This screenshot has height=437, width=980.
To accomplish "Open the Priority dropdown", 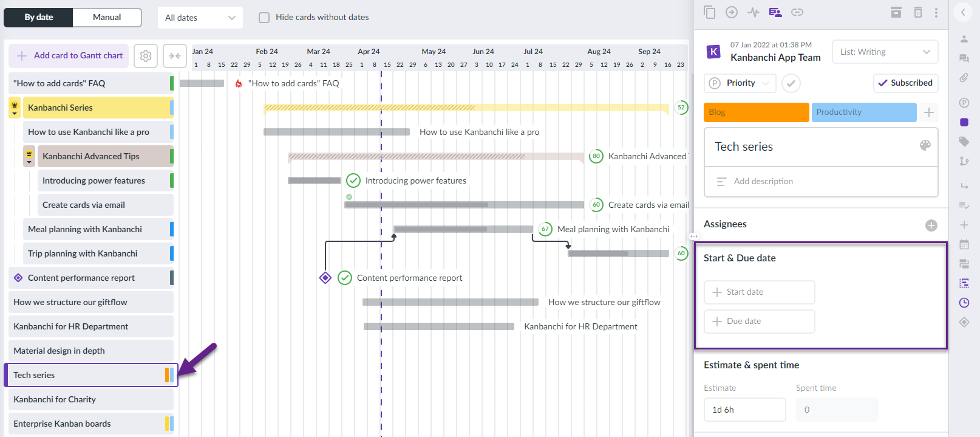I will [740, 83].
